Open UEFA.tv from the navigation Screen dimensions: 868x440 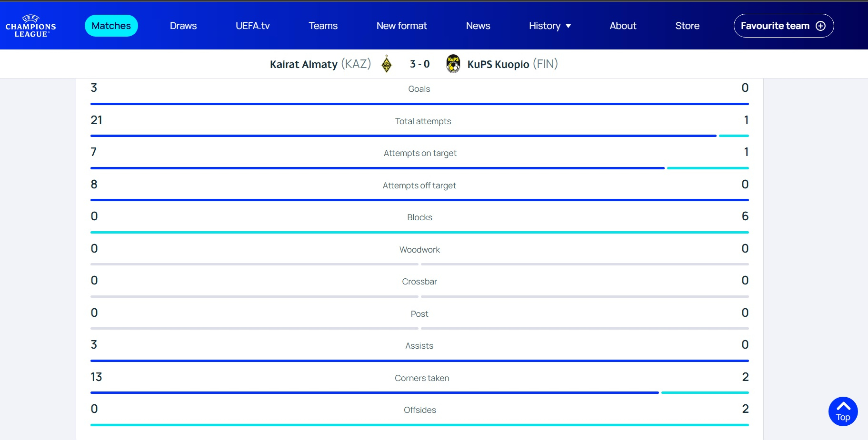[x=253, y=26]
